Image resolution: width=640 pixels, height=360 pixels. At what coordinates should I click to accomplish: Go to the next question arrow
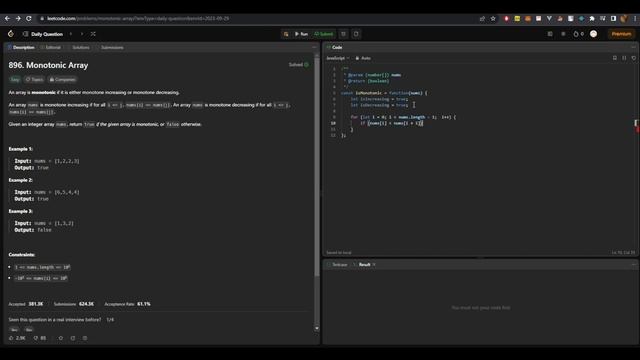82,34
